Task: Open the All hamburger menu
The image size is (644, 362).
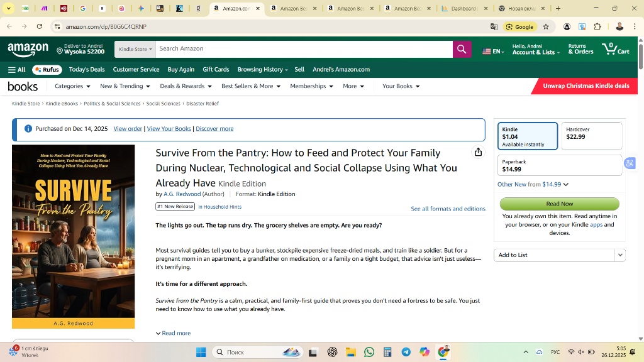Action: [17, 70]
